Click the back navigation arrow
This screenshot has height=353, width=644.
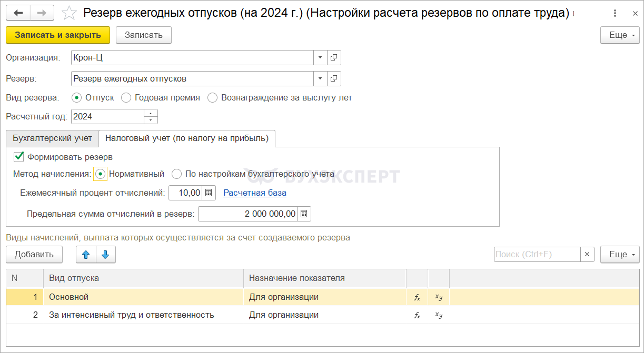point(18,13)
